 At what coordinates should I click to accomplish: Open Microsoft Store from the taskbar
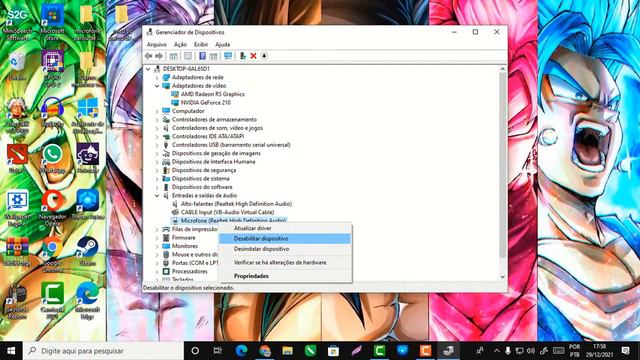[x=333, y=351]
